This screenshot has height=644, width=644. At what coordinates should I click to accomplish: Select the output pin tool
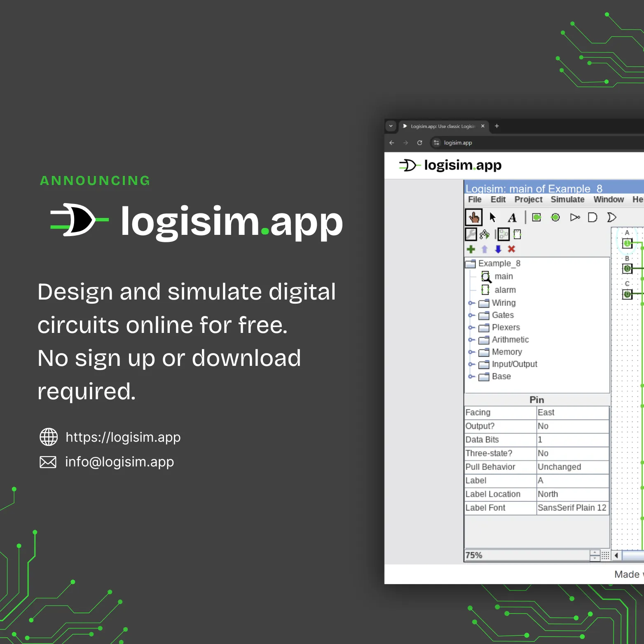(x=555, y=217)
